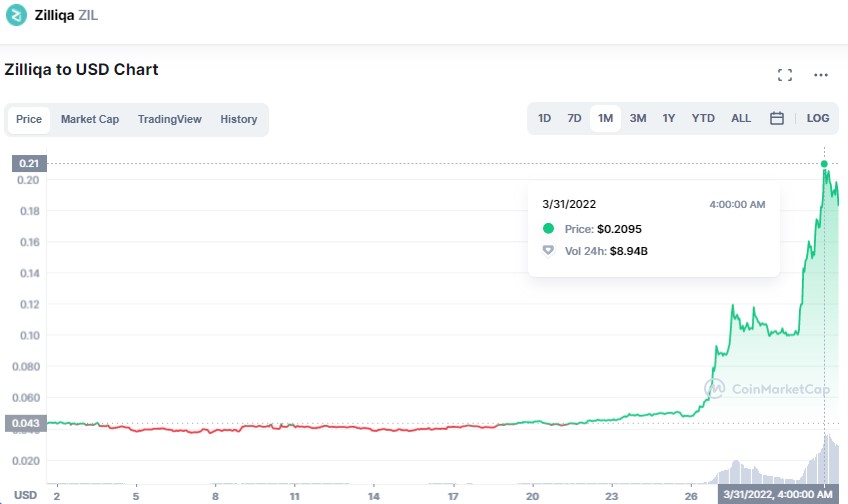Switch to the TradingView tab
The image size is (848, 504).
(x=170, y=120)
